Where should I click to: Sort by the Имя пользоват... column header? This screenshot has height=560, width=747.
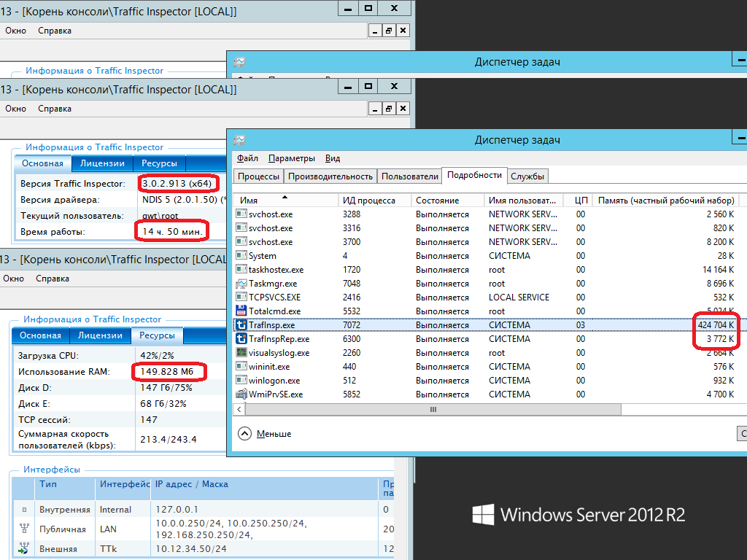(524, 201)
